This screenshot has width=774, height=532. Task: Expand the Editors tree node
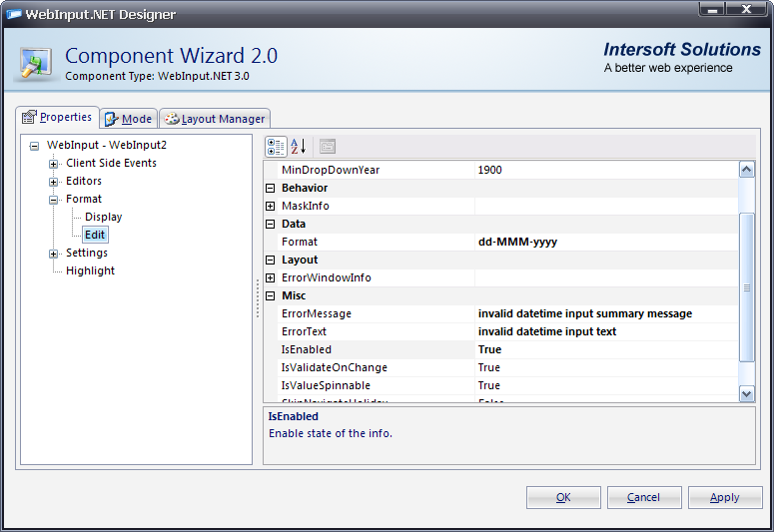(x=54, y=182)
